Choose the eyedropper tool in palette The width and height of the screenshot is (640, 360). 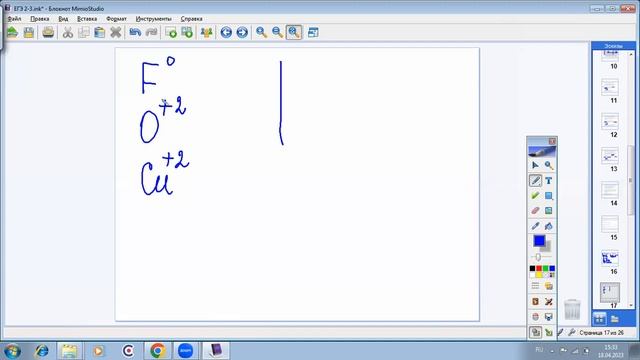coord(535,226)
